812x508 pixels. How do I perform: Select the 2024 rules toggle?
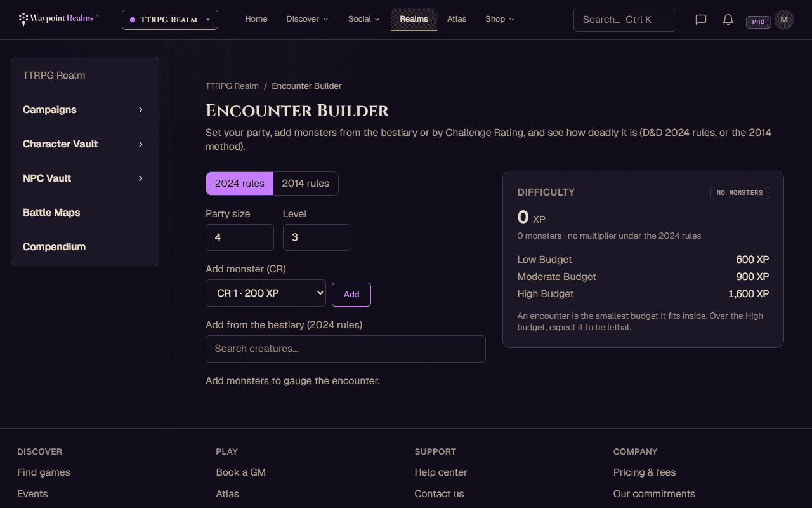pos(240,184)
